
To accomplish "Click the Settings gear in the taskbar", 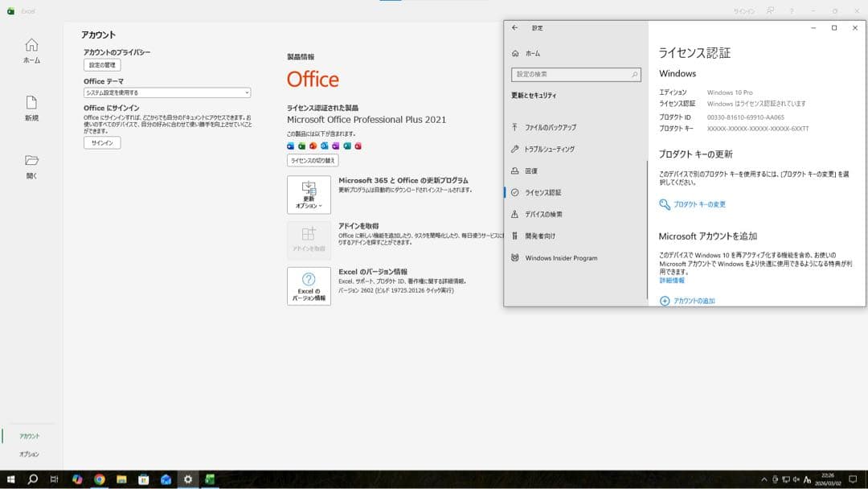I will [188, 479].
